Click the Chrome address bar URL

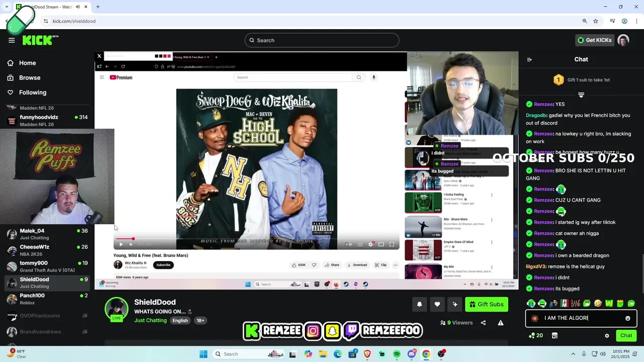pos(74,21)
